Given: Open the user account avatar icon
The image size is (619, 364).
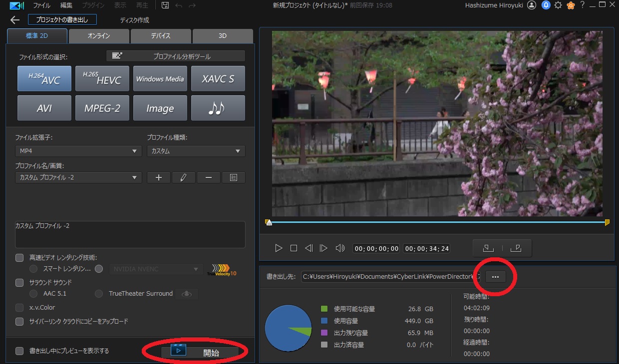Looking at the screenshot, I should coord(532,5).
